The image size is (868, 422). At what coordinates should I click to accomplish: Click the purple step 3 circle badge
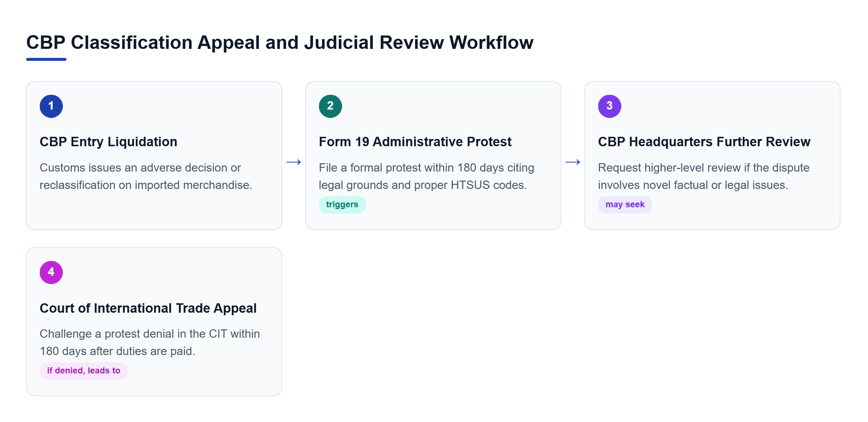[609, 106]
